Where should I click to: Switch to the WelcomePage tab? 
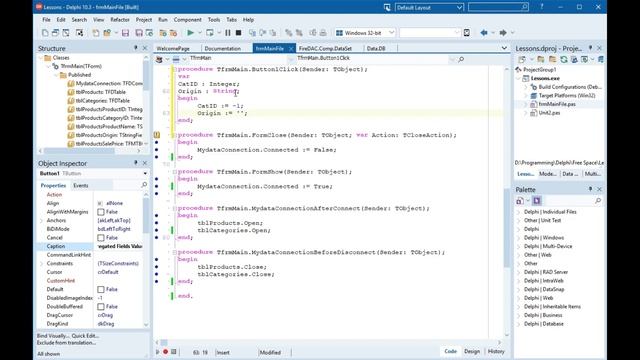point(173,49)
